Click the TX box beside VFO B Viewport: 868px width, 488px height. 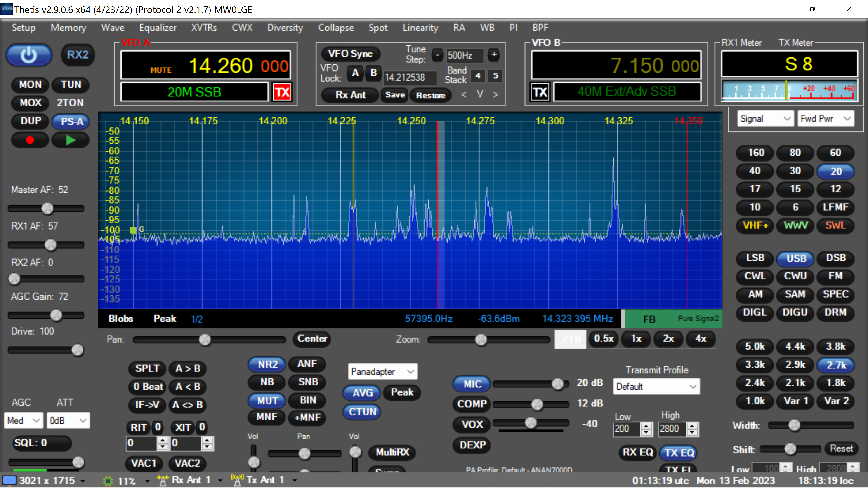tap(540, 92)
